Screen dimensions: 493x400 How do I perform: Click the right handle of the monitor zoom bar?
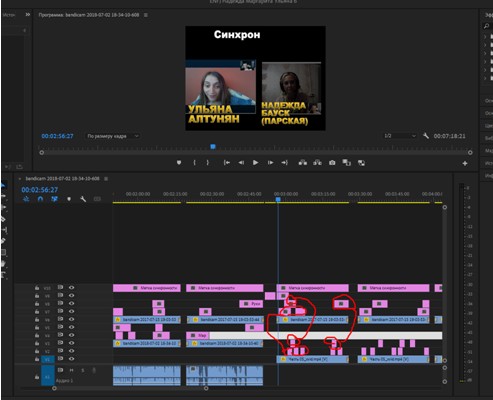click(470, 153)
